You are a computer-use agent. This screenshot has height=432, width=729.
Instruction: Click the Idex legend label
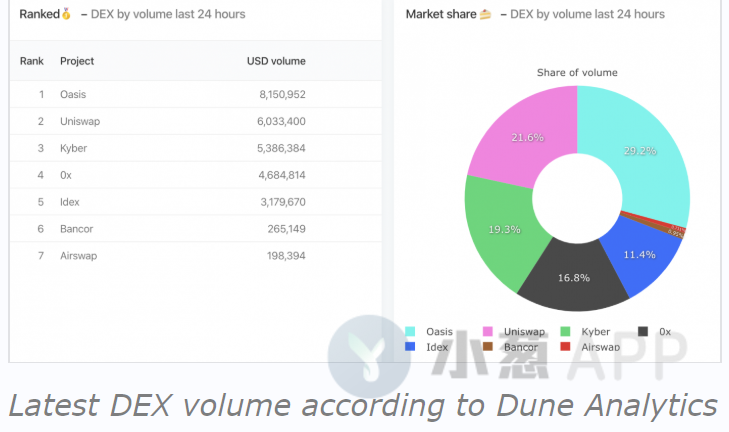click(x=437, y=347)
